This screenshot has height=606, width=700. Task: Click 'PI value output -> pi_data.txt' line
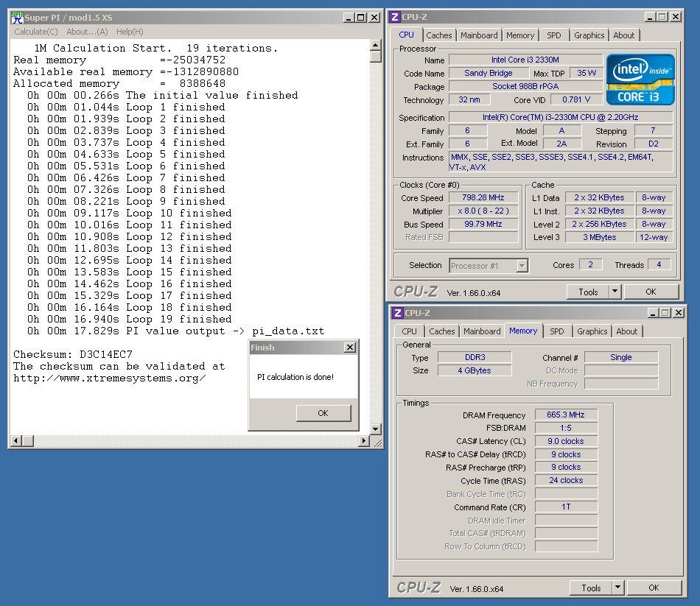175,331
